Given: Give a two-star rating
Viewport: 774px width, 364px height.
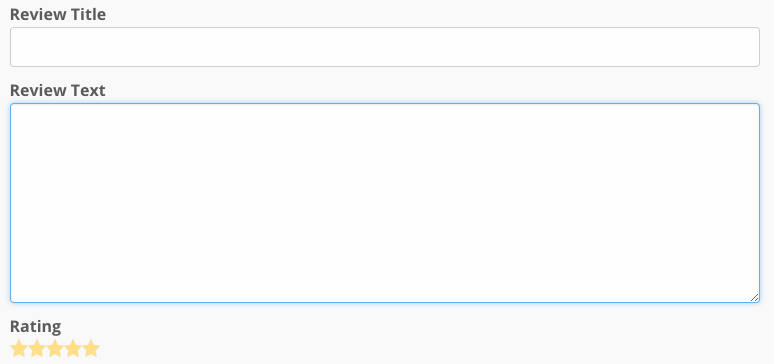Looking at the screenshot, I should click(37, 348).
